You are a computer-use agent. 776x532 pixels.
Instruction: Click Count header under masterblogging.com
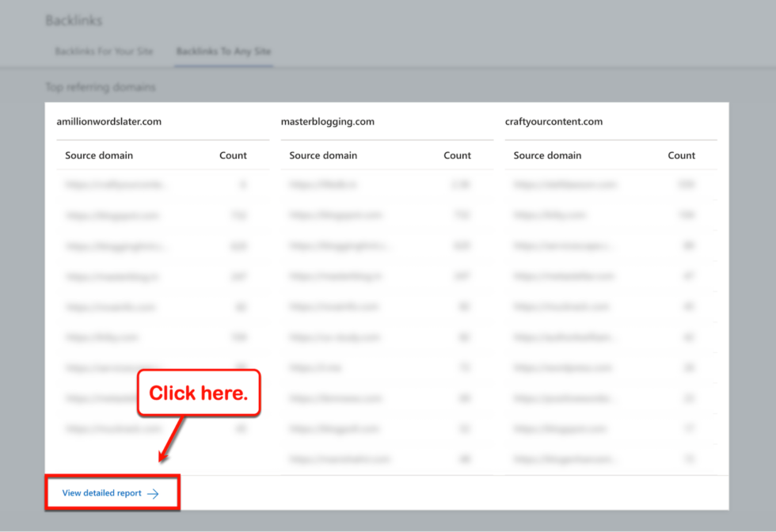pos(457,155)
